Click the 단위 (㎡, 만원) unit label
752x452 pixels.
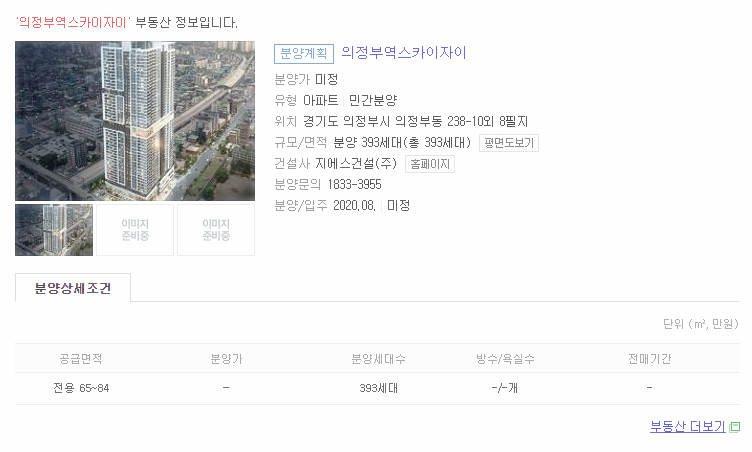701,324
